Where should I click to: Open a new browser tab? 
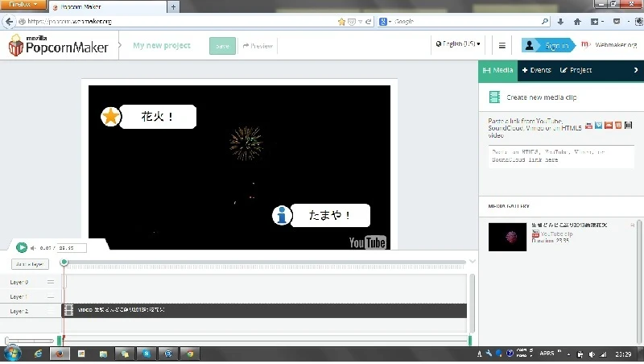173,7
